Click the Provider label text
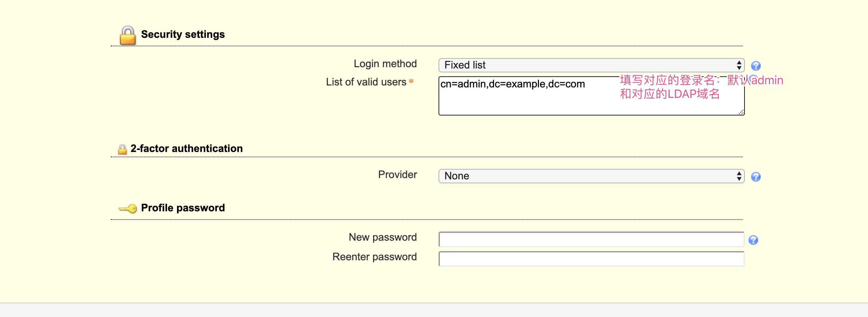This screenshot has height=317, width=868. coord(397,175)
